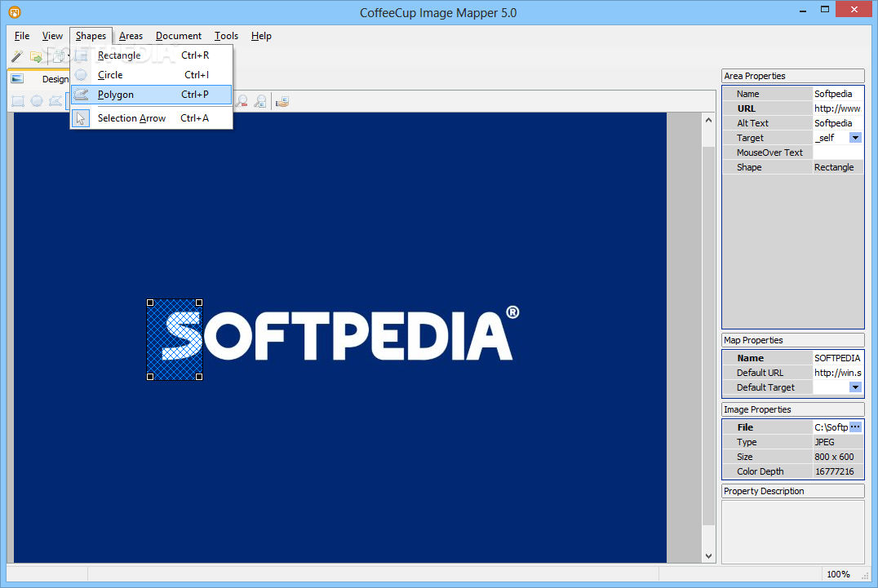Image resolution: width=878 pixels, height=588 pixels.
Task: Click the open folder toolbar icon
Action: (x=37, y=56)
